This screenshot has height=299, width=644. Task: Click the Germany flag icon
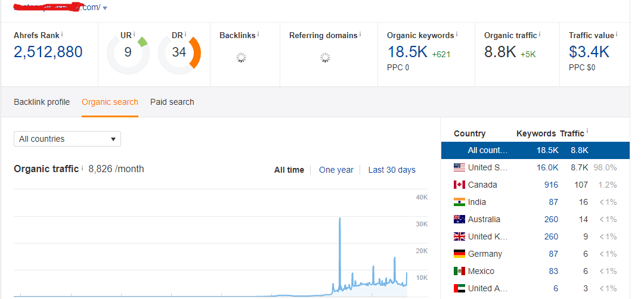point(459,254)
